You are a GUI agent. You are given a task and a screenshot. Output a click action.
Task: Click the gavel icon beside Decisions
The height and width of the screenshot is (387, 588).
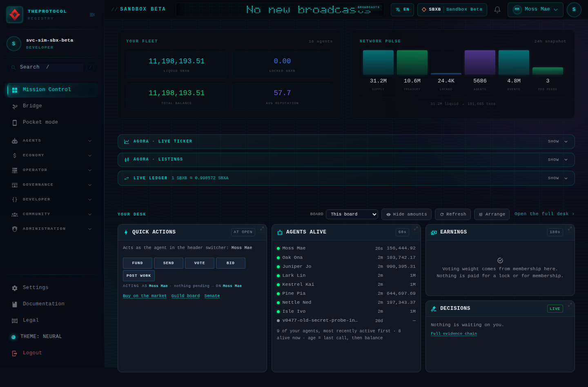[x=434, y=309]
